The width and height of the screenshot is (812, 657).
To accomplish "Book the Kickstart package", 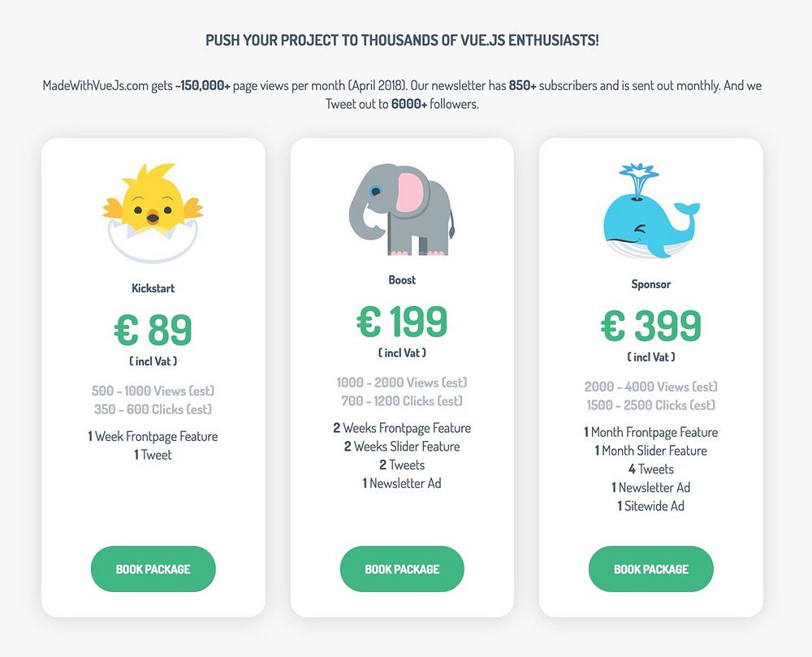I will pos(153,569).
